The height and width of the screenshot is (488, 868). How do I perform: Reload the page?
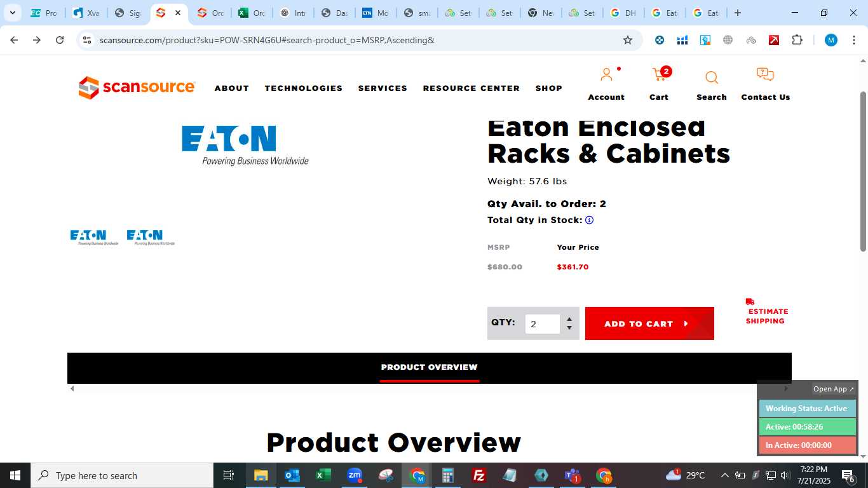tap(60, 40)
